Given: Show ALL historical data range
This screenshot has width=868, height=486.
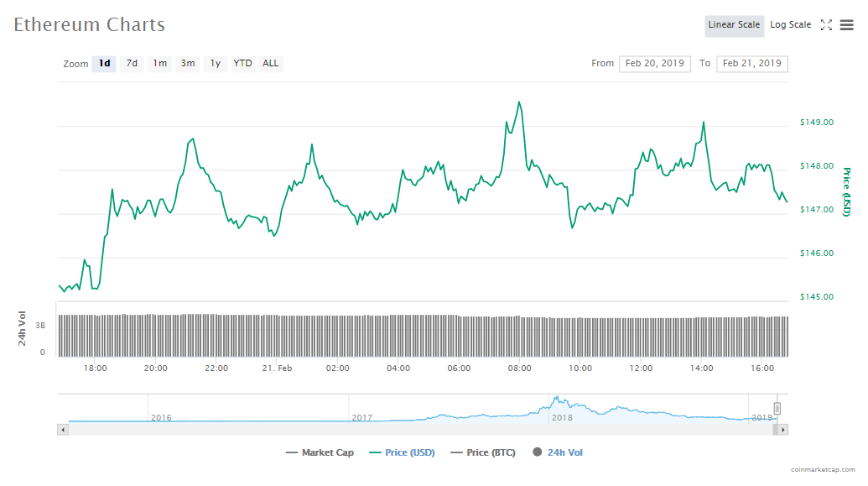Looking at the screenshot, I should [271, 64].
